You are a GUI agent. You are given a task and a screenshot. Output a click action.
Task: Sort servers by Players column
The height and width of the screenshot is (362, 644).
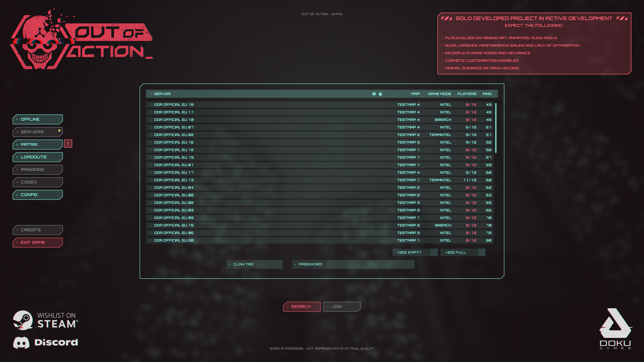(x=467, y=94)
